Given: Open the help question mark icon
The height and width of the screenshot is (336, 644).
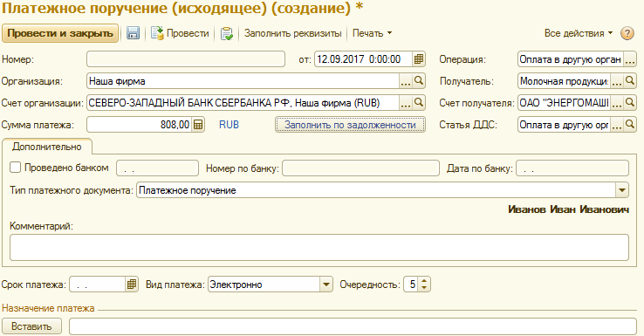Looking at the screenshot, I should click(x=627, y=33).
